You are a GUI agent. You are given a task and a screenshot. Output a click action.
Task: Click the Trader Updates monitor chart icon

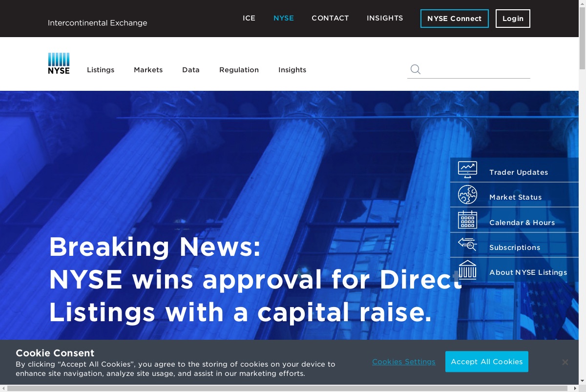[467, 170]
